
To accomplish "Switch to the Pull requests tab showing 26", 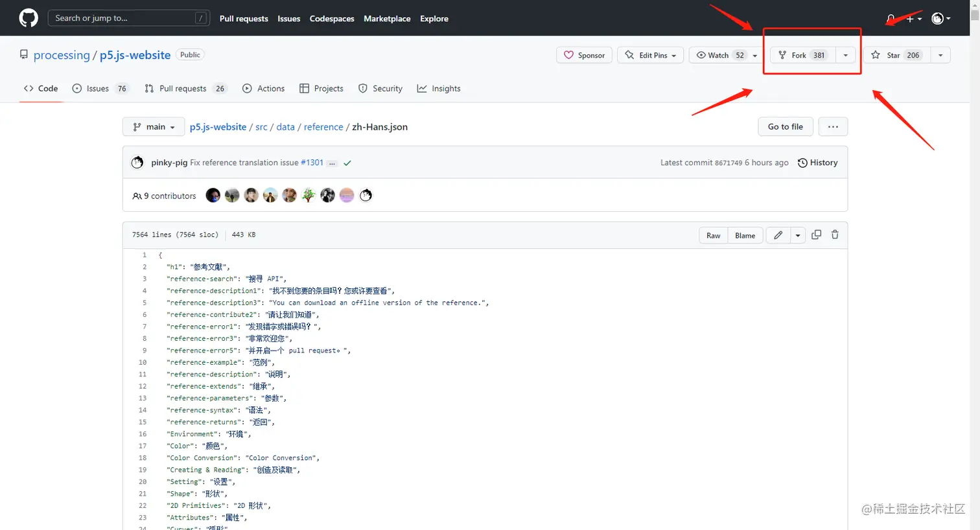I will click(x=185, y=88).
